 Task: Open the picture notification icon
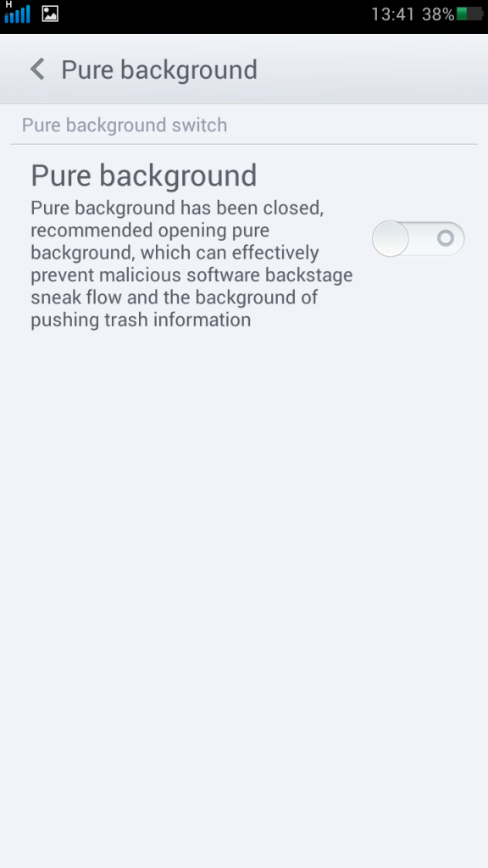[x=50, y=14]
